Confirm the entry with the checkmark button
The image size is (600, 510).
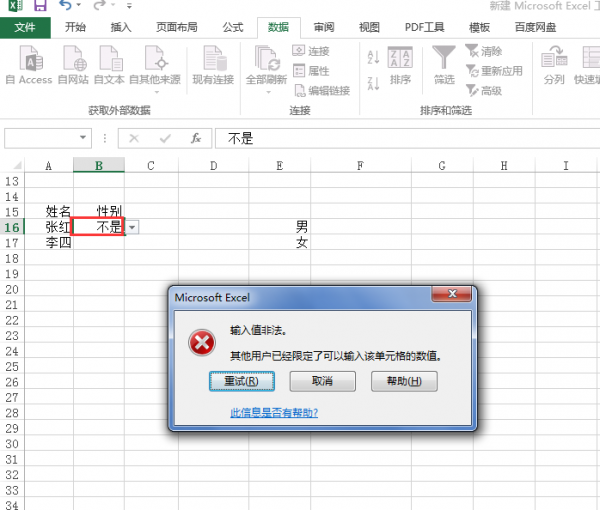(x=165, y=138)
